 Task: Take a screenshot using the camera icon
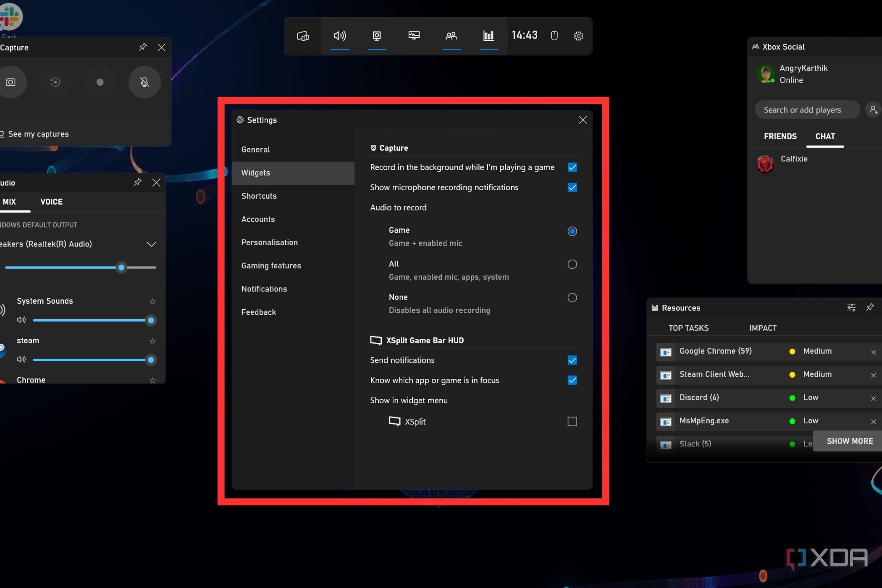click(11, 82)
